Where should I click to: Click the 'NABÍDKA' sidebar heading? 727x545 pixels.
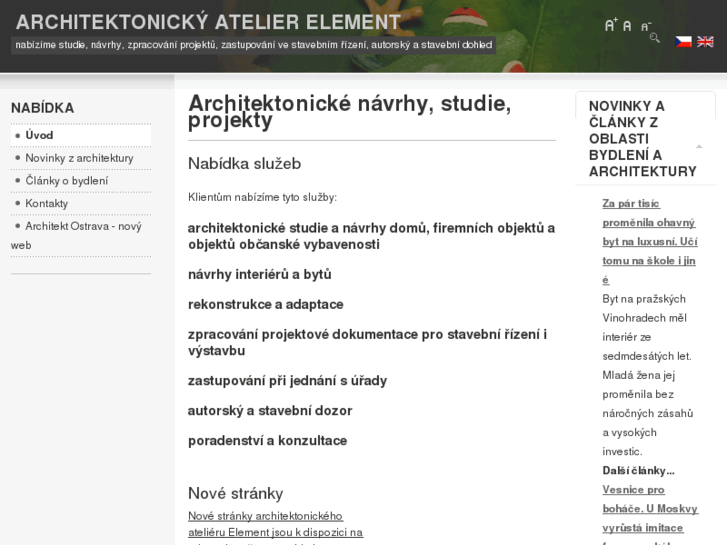click(43, 108)
